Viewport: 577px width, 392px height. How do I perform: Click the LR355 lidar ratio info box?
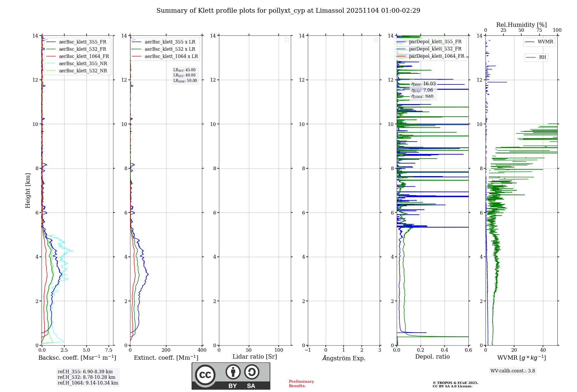click(x=185, y=75)
